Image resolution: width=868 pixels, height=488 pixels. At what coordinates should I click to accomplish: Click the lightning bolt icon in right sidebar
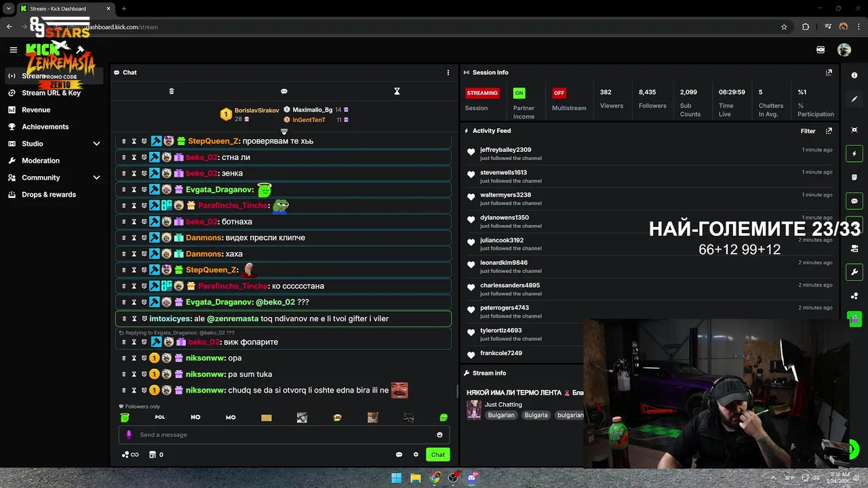click(854, 154)
